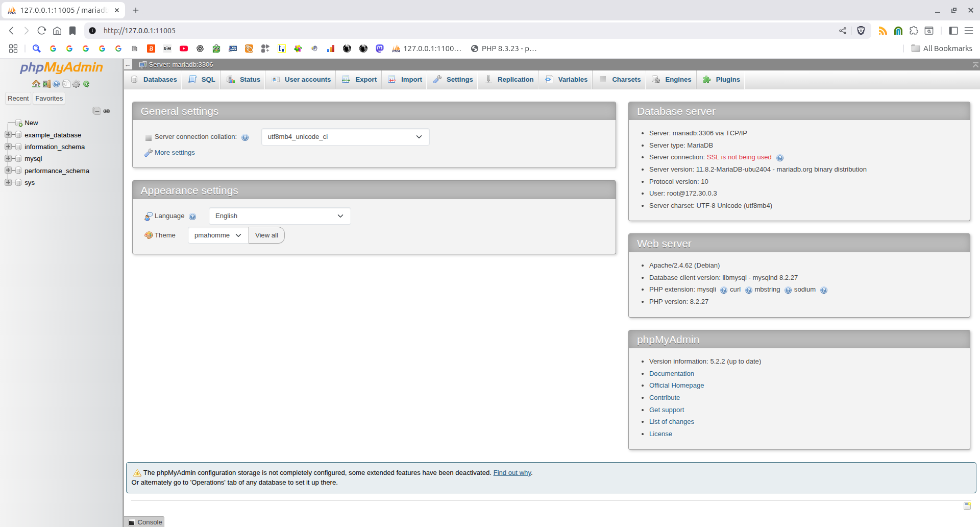Open Language dropdown showing English

coord(280,216)
